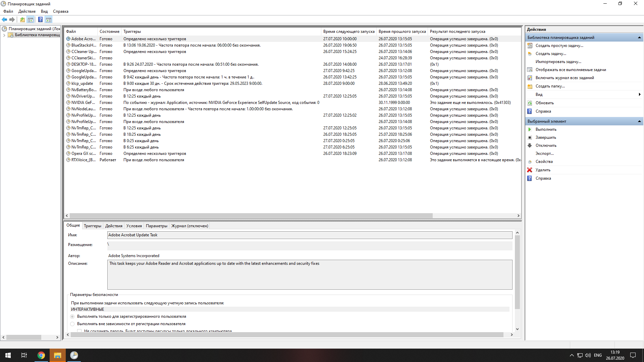Open Task View on the taskbar
Viewport: 644px width, 362px height.
[x=24, y=355]
